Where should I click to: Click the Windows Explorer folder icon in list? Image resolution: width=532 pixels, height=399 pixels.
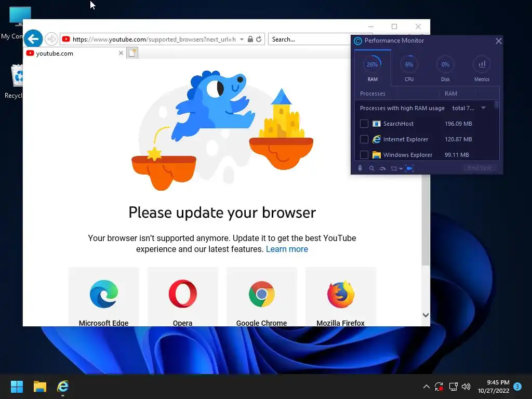376,155
